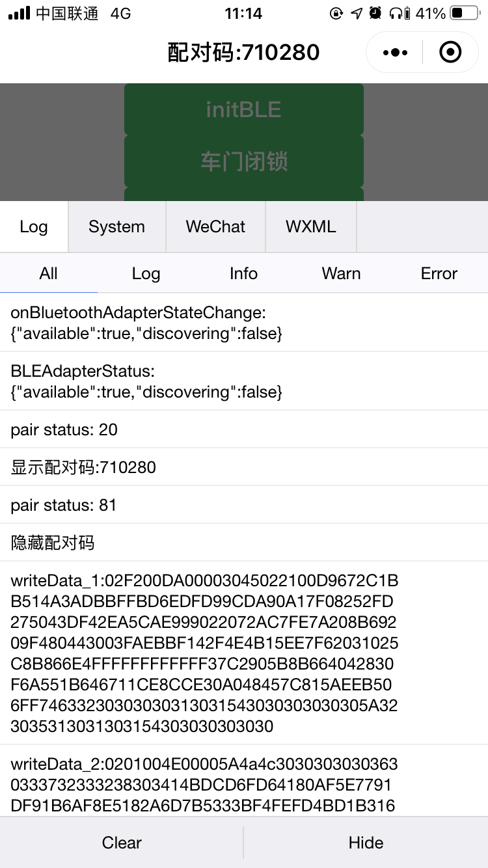The width and height of the screenshot is (488, 868).
Task: Tap the circular close mini program icon
Action: coord(450,53)
